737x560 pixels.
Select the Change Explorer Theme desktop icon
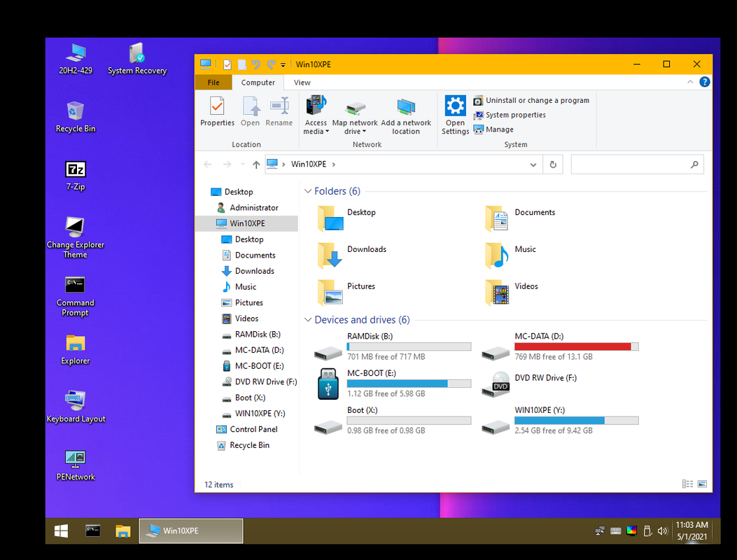(x=75, y=237)
